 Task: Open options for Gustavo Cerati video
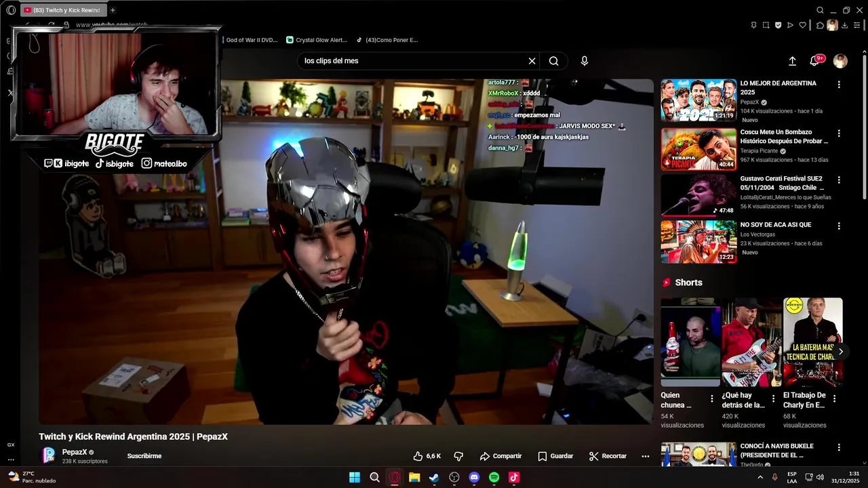[x=839, y=180]
